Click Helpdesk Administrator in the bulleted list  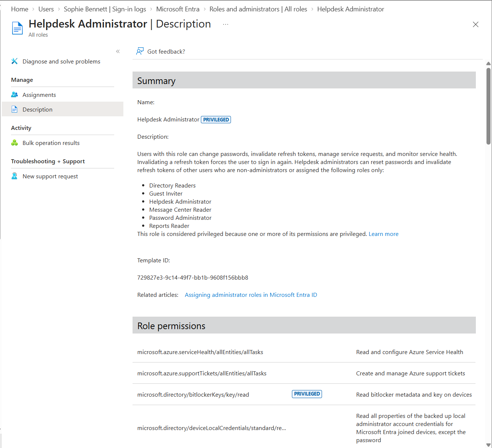180,201
